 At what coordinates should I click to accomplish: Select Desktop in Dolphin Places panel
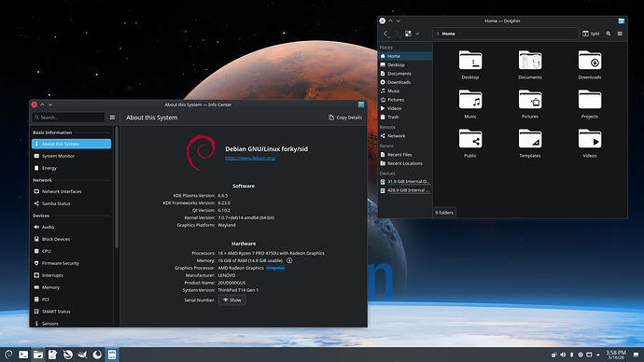405,65
